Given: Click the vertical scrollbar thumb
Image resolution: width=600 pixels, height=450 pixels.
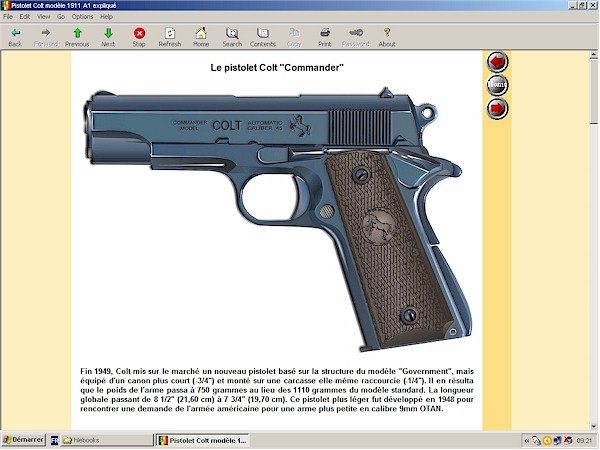Looking at the screenshot, I should pos(593,91).
